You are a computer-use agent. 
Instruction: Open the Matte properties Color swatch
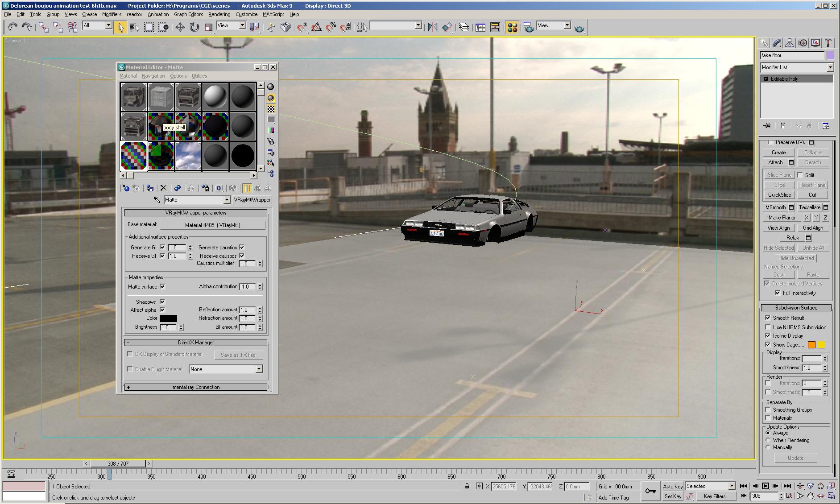(168, 318)
